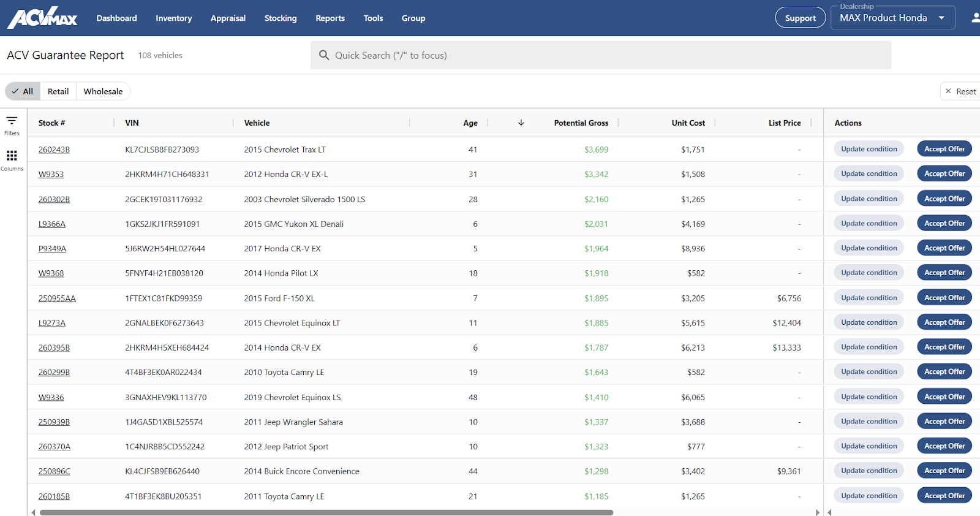Open the Group menu
Screen dimensions: 980x516
(x=413, y=18)
